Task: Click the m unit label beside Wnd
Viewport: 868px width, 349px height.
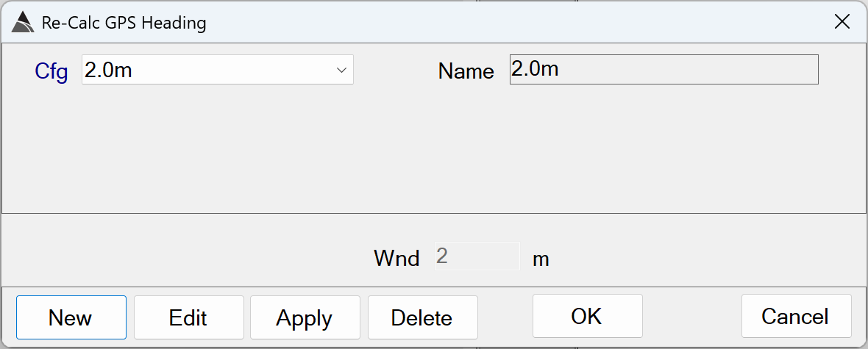Action: click(541, 259)
